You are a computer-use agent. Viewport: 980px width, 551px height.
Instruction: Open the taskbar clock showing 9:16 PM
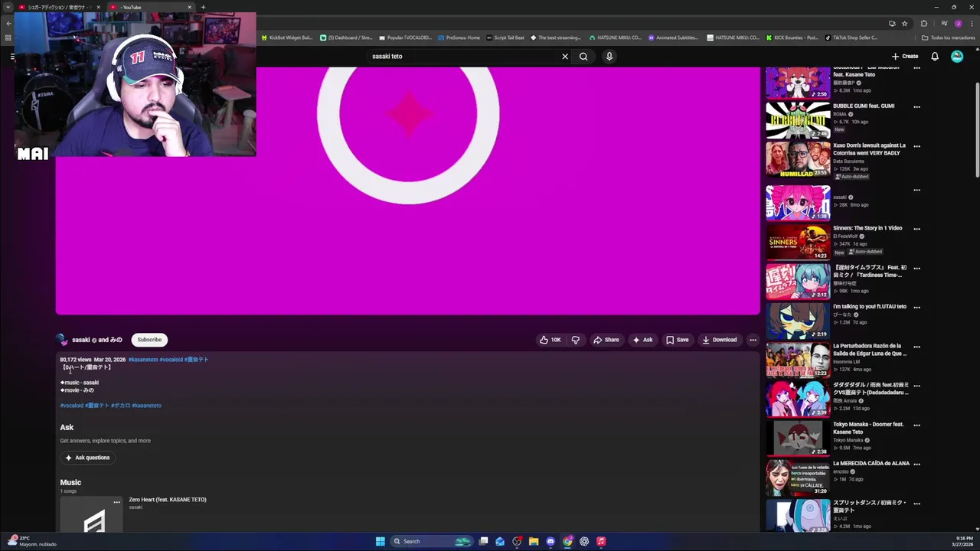[x=964, y=541]
